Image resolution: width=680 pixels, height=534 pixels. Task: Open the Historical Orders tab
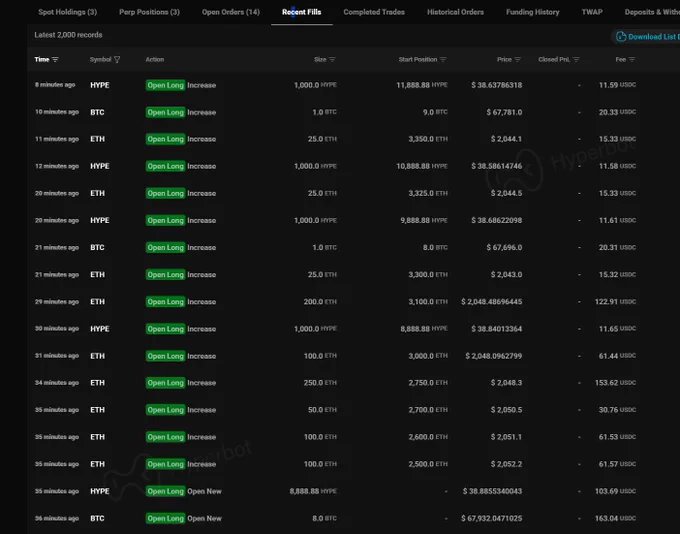pyautogui.click(x=455, y=12)
